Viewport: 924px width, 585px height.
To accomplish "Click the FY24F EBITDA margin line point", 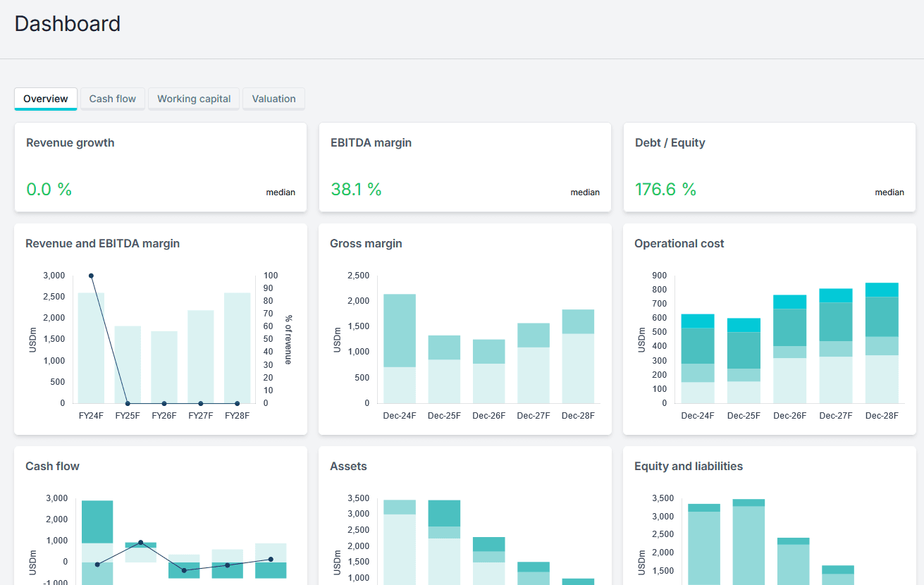I will tap(91, 276).
